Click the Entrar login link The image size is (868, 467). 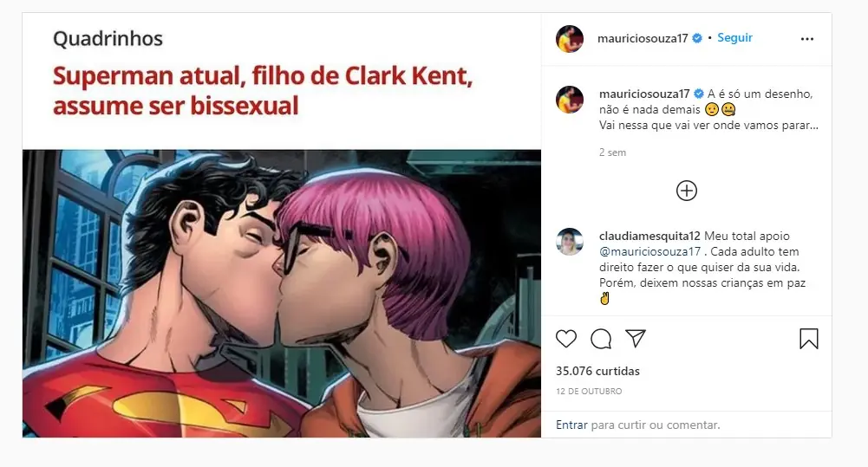571,425
